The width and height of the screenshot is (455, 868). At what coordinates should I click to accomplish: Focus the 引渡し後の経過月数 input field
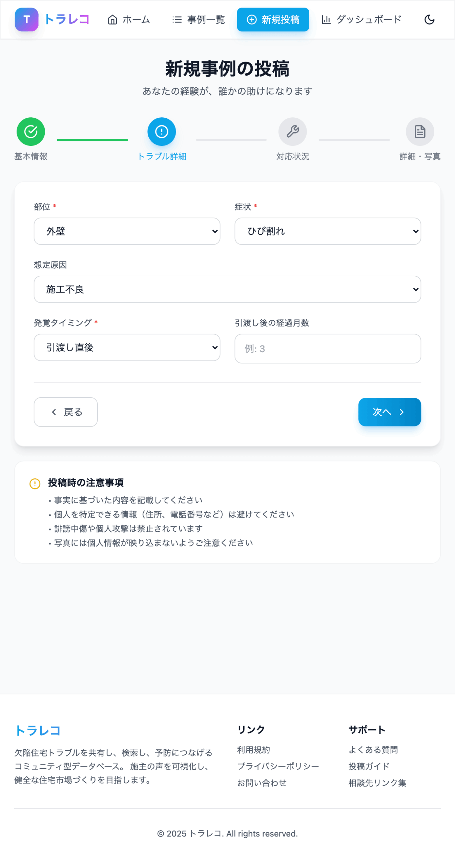point(328,349)
